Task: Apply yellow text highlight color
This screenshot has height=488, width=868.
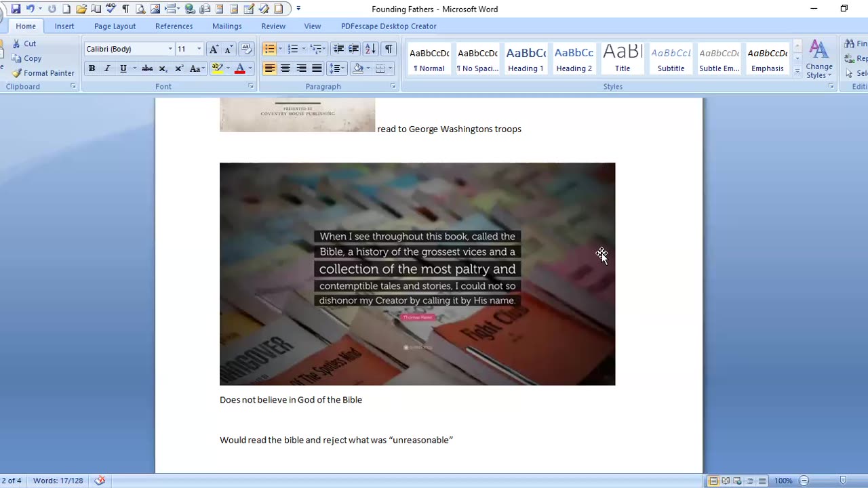Action: pos(216,68)
